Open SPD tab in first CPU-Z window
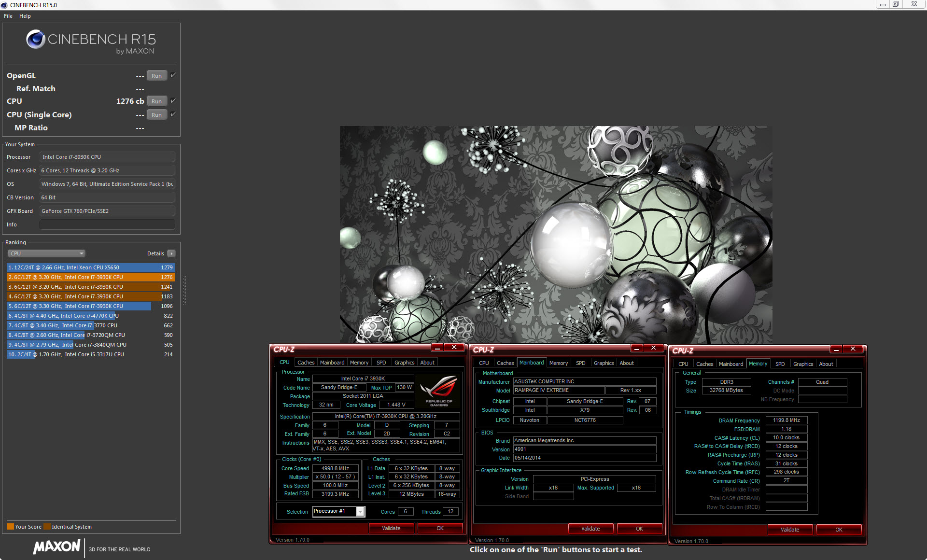Screen dimensions: 927x560 [381, 363]
